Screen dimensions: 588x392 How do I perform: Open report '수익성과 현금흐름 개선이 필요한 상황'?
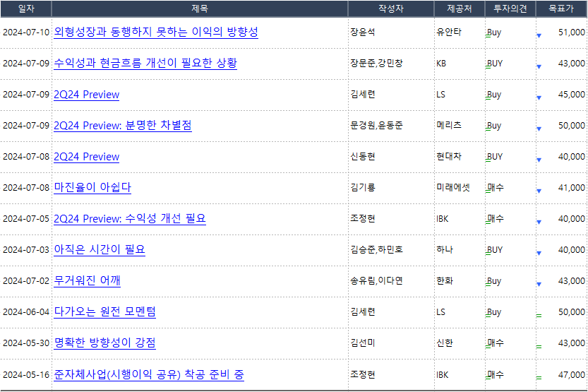[x=145, y=63]
